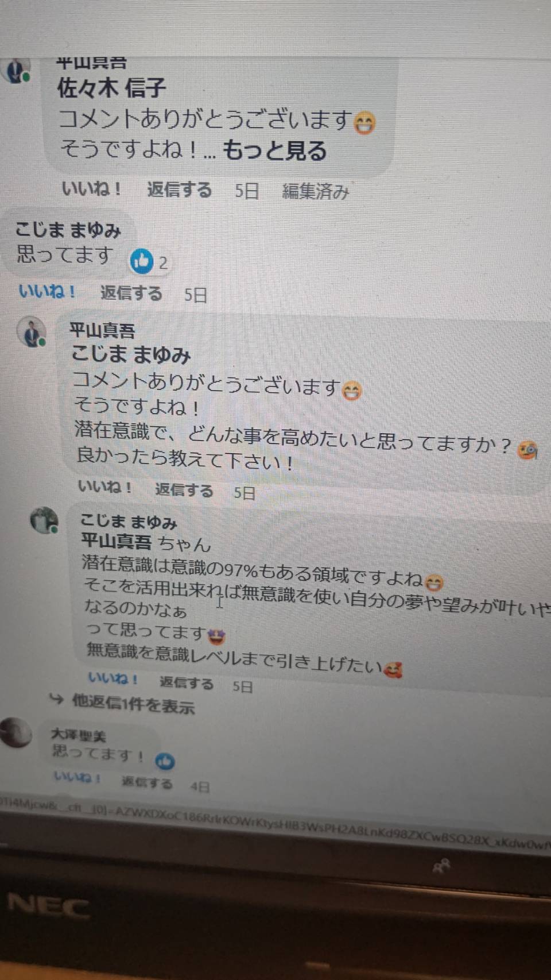551x980 pixels.
Task: Click the thumbs-up reaction icon showing 2
Action: (x=142, y=261)
